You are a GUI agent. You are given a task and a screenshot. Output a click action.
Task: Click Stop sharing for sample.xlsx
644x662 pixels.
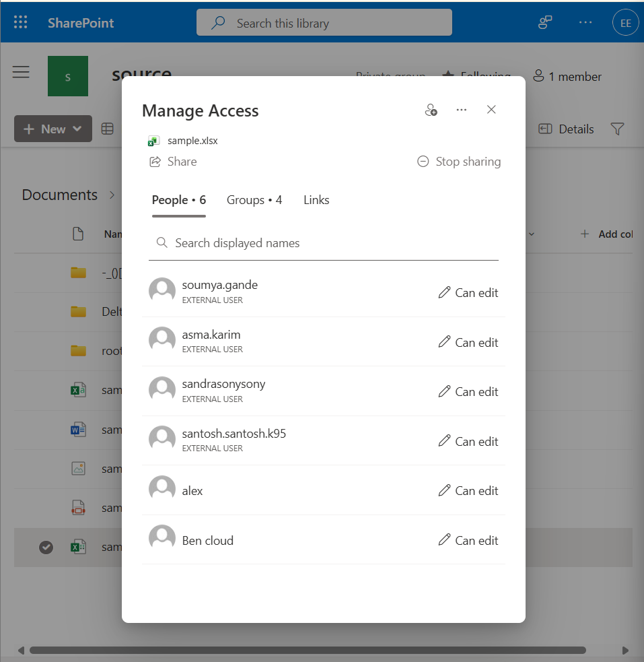click(x=458, y=161)
